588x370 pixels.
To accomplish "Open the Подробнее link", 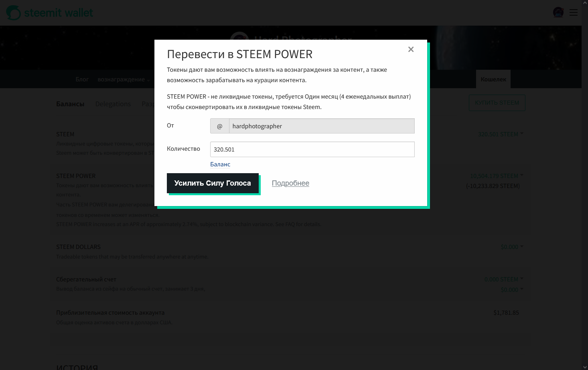I will coord(290,183).
